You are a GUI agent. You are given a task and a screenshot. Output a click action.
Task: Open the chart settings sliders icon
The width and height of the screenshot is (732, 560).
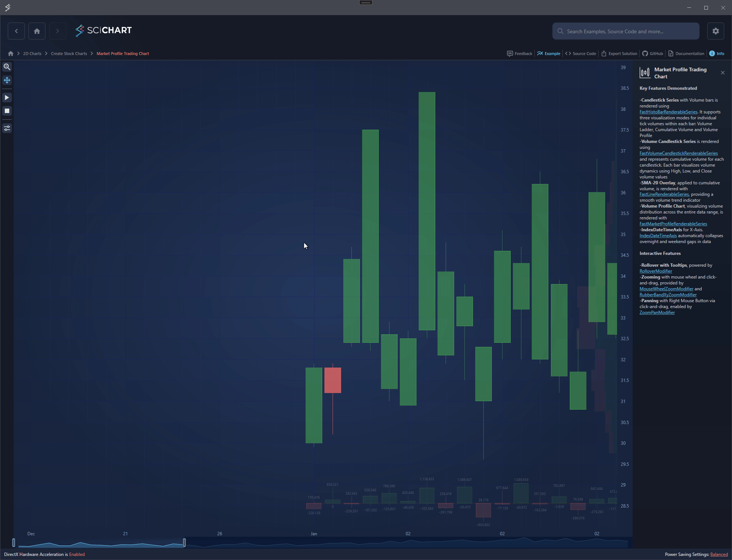(x=7, y=128)
